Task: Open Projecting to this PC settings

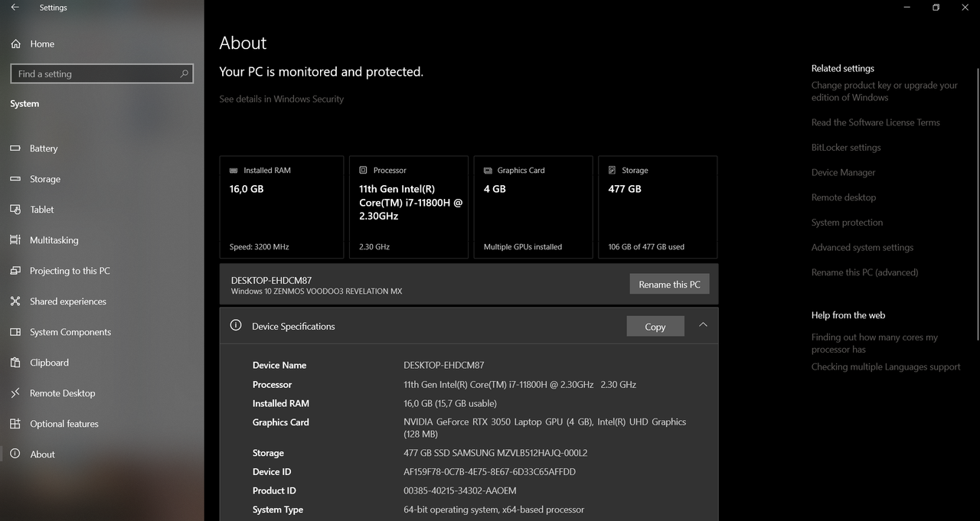Action: [x=69, y=271]
